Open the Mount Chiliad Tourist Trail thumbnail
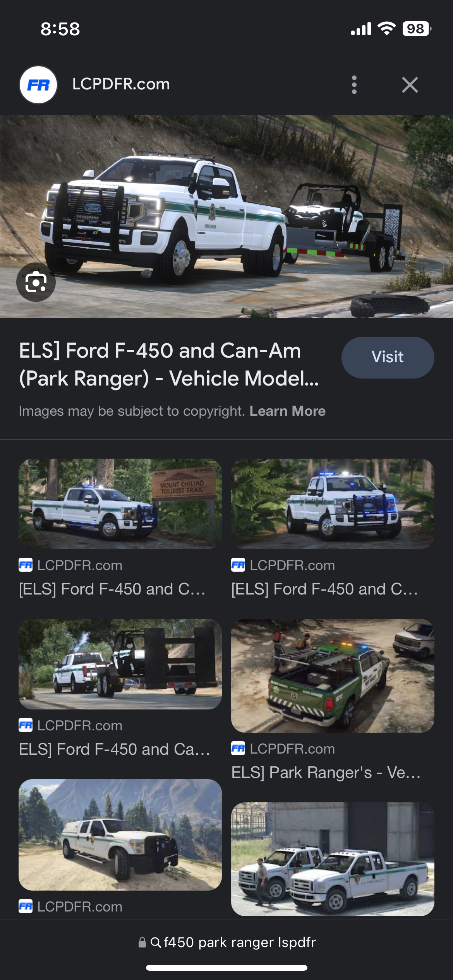453x980 pixels. coord(120,504)
